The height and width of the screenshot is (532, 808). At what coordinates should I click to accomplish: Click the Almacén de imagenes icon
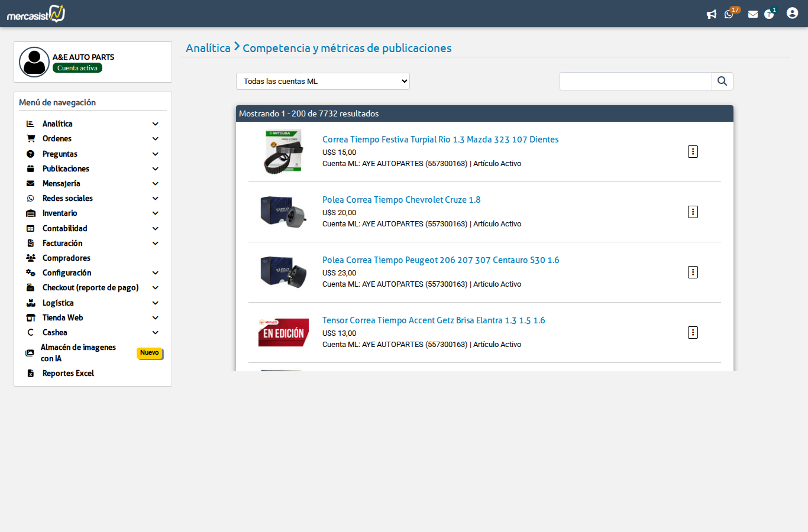tap(30, 353)
